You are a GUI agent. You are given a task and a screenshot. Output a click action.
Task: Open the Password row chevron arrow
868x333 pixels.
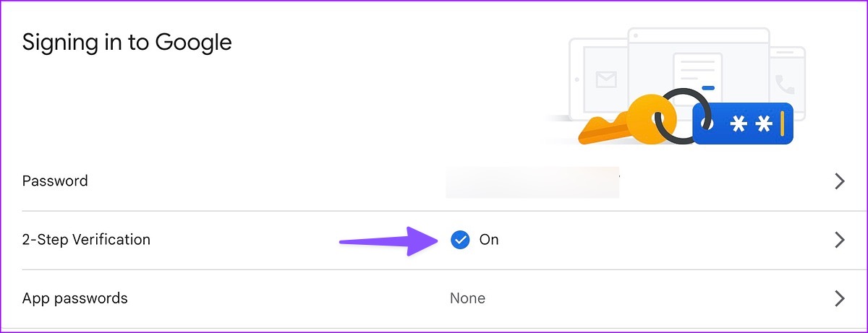tap(840, 181)
